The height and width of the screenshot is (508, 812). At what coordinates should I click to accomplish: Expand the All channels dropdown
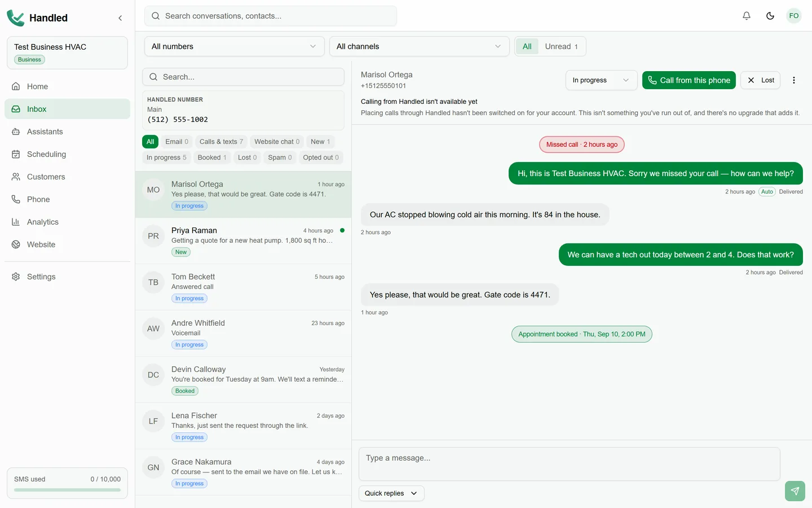pyautogui.click(x=419, y=46)
